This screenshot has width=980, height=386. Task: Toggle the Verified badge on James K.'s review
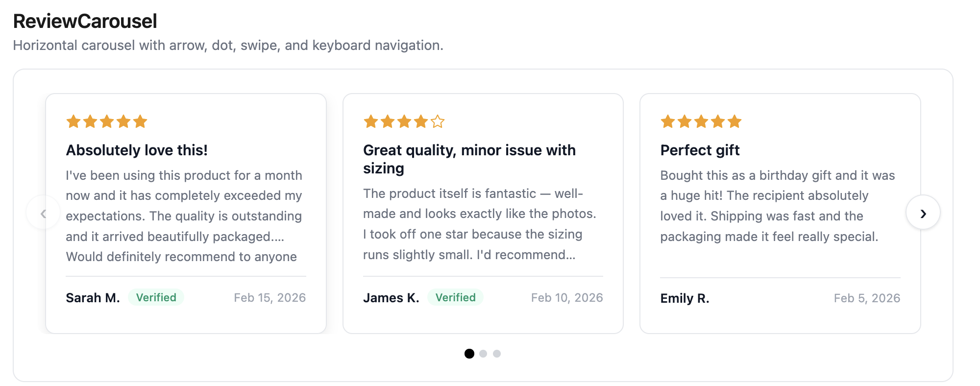click(x=455, y=297)
